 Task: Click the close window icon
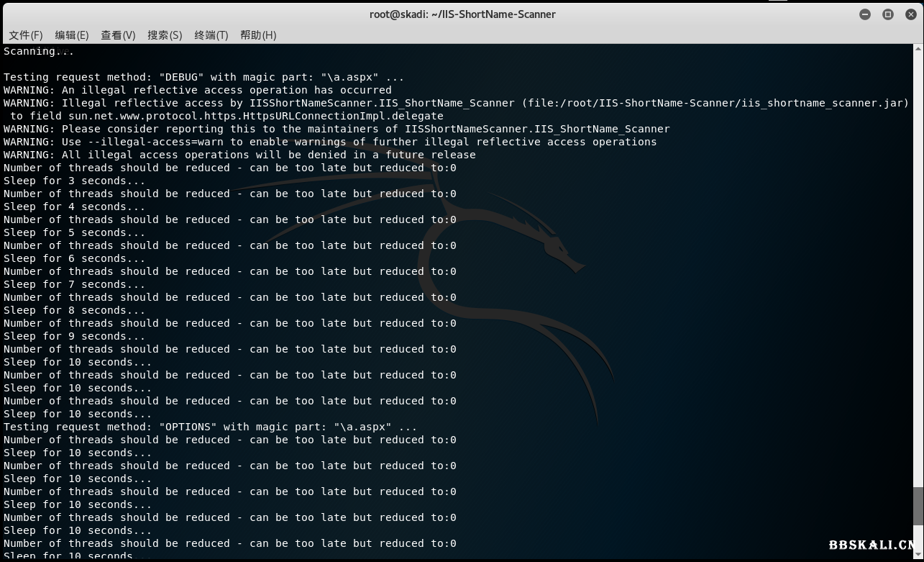tap(910, 14)
